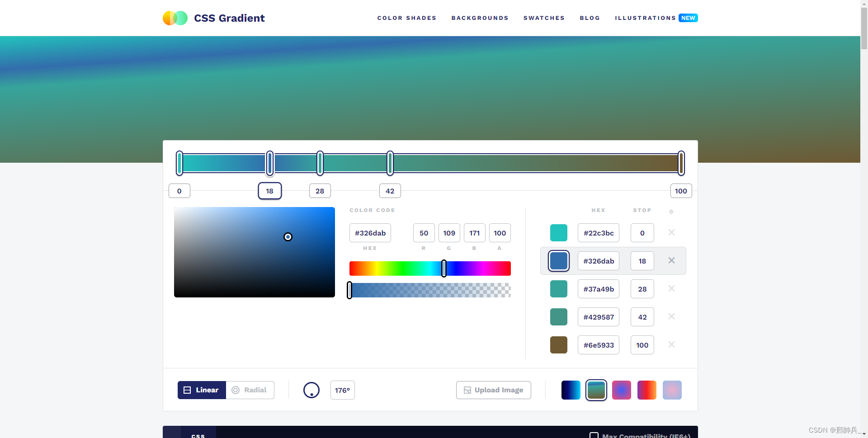The image size is (868, 438).
Task: Select Linear gradient type
Action: 202,390
